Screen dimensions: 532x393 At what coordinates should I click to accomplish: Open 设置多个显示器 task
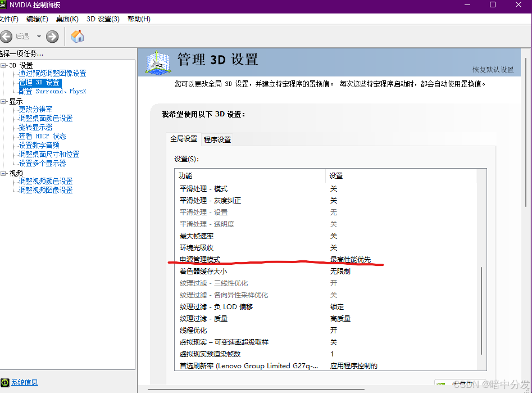pyautogui.click(x=42, y=164)
